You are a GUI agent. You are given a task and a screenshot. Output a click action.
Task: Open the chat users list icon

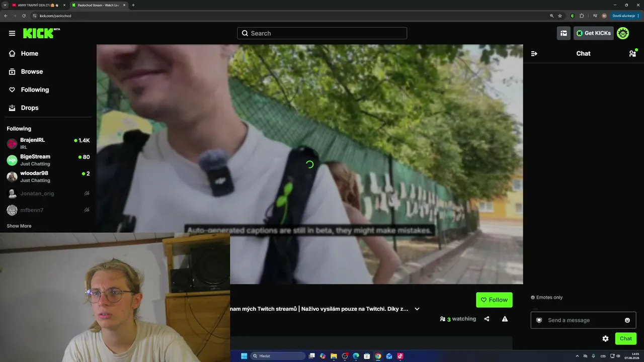click(x=632, y=53)
